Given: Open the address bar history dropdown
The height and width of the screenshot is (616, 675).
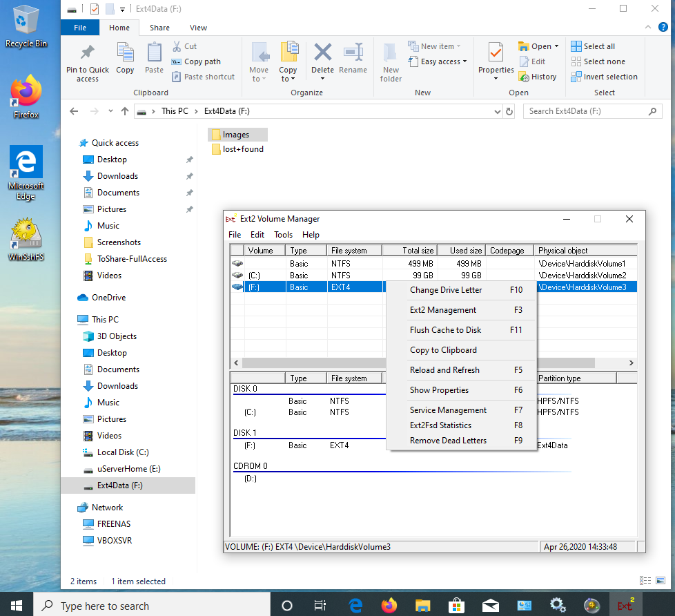Looking at the screenshot, I should [496, 111].
